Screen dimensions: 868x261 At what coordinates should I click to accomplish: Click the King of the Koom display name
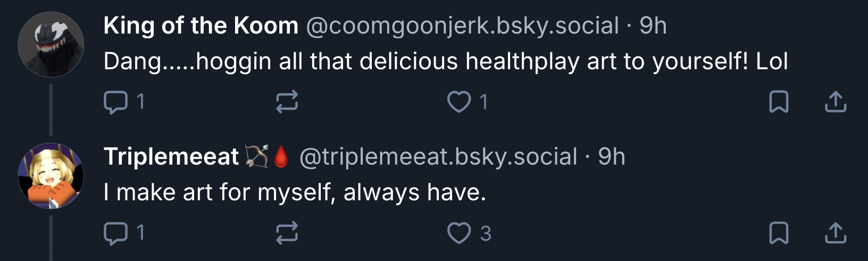tap(201, 26)
